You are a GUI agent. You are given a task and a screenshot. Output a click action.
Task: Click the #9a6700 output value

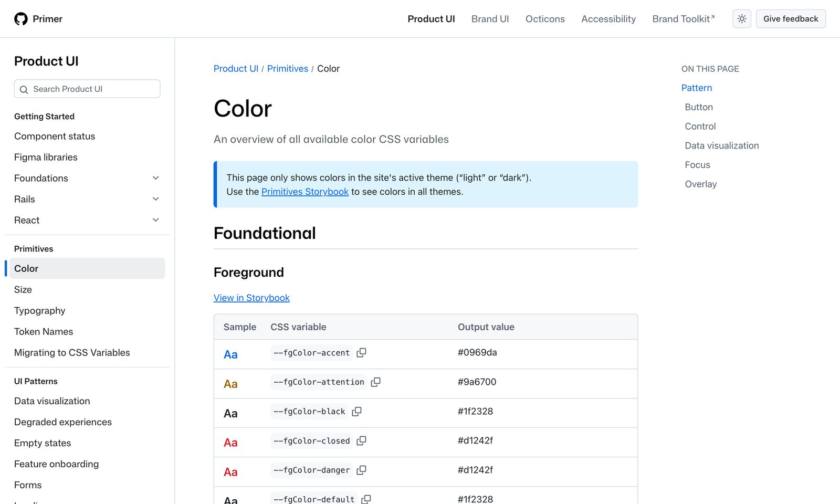(477, 382)
